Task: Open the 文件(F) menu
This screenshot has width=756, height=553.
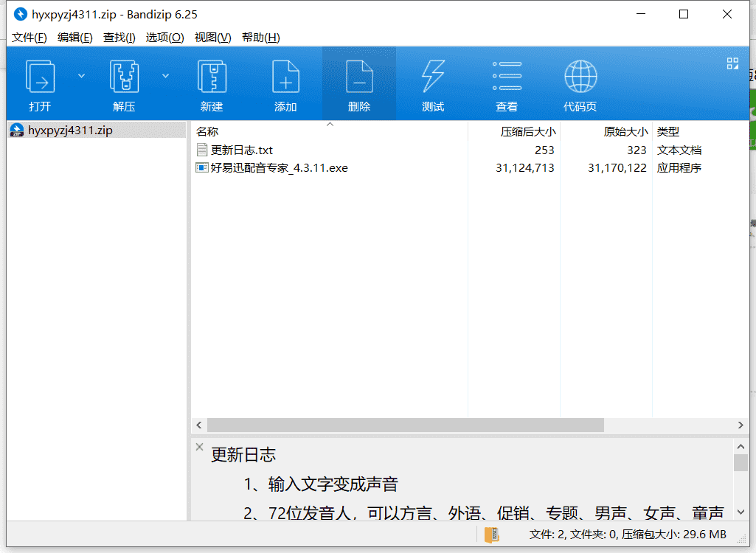Action: [30, 37]
